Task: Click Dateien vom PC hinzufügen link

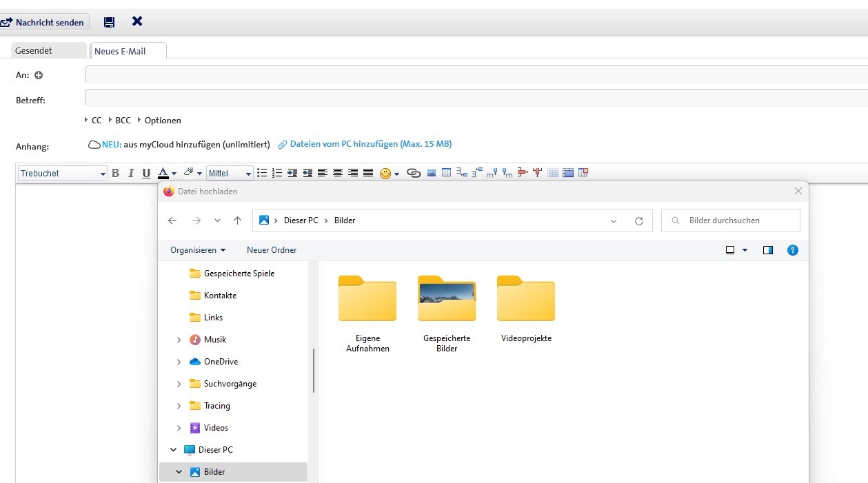Action: (370, 144)
